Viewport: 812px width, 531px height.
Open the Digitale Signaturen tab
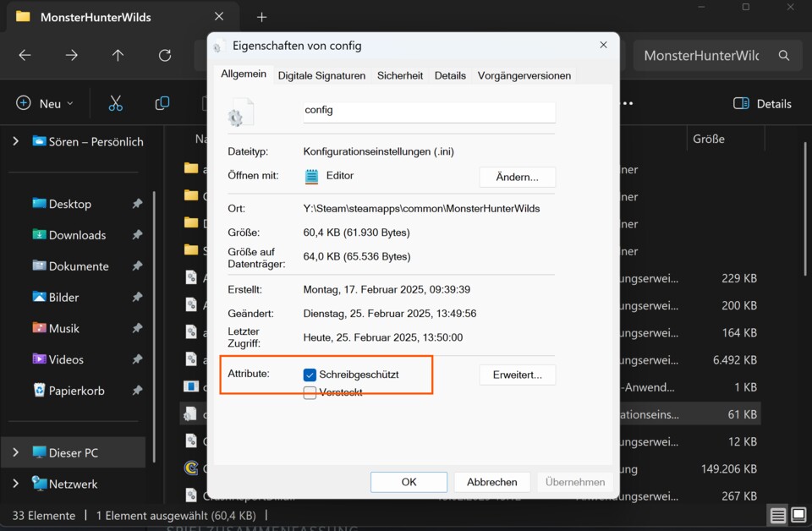[x=321, y=75]
